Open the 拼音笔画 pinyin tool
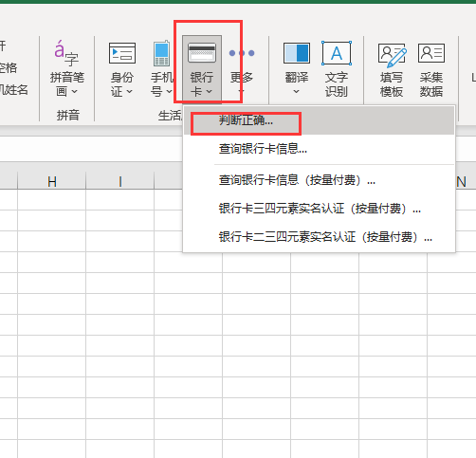This screenshot has width=476, height=458. [67, 68]
